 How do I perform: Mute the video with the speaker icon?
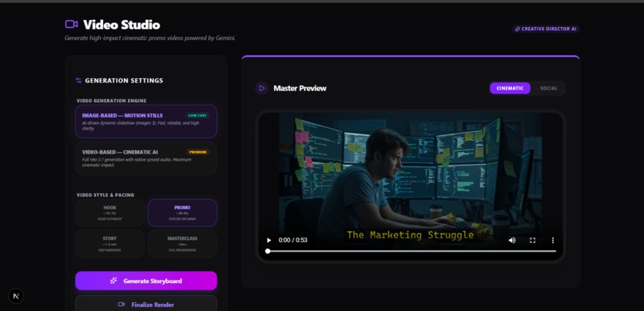(x=512, y=241)
